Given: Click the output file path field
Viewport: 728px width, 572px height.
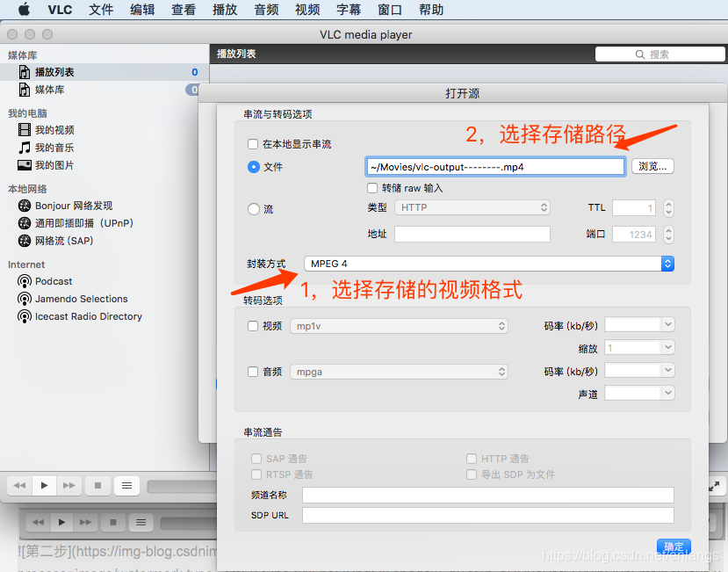Looking at the screenshot, I should click(495, 167).
